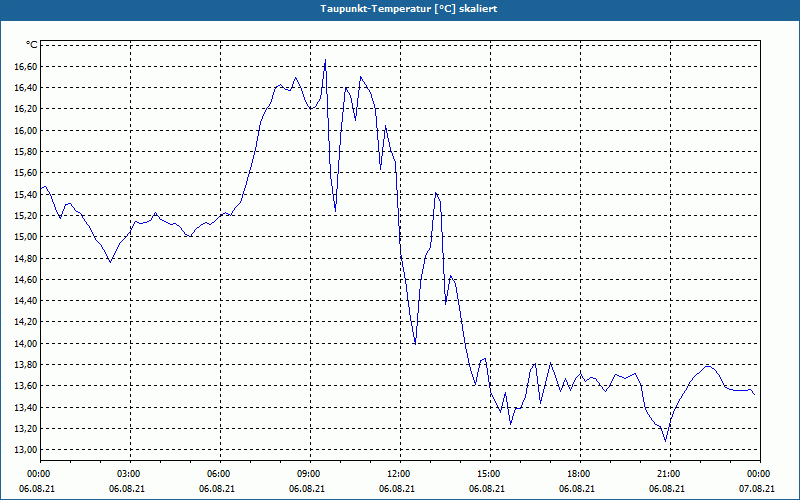Viewport: 800px width, 500px height.
Task: Click the 06:00 time label
Action: (x=220, y=474)
